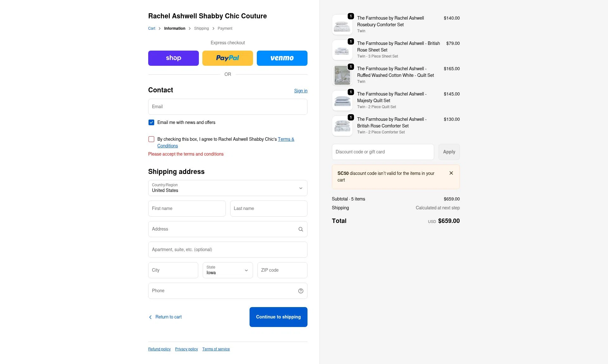Image resolution: width=608 pixels, height=364 pixels.
Task: Click the phone field help icon
Action: (301, 291)
